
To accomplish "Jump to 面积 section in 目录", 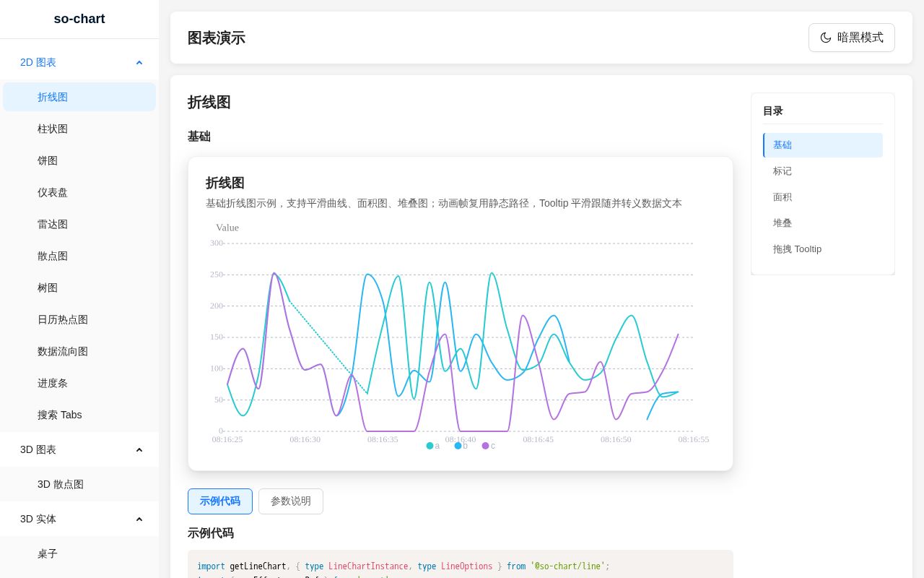I will tap(823, 197).
